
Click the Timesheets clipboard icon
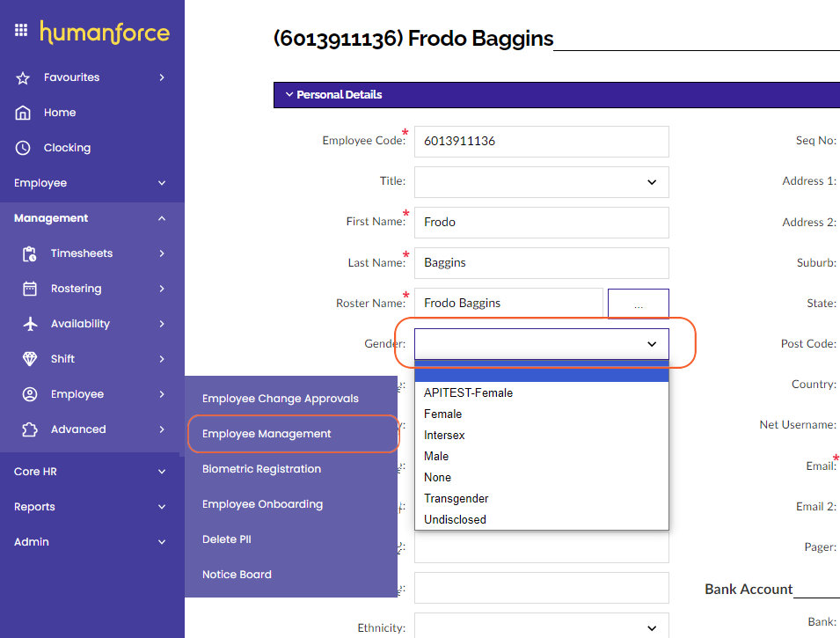click(30, 253)
